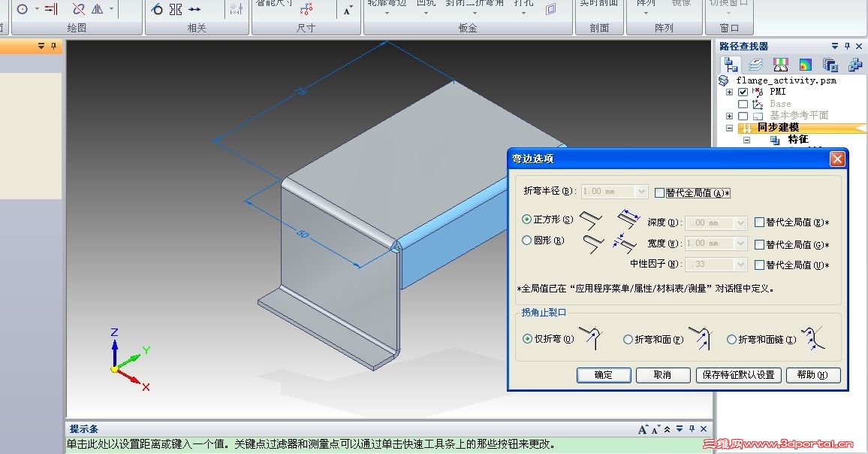Image resolution: width=868 pixels, height=454 pixels.
Task: Open the text style A dropdown
Action: click(x=348, y=10)
